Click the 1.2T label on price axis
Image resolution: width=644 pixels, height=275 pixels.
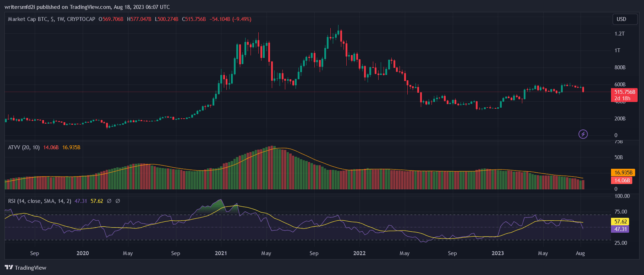[x=620, y=34]
